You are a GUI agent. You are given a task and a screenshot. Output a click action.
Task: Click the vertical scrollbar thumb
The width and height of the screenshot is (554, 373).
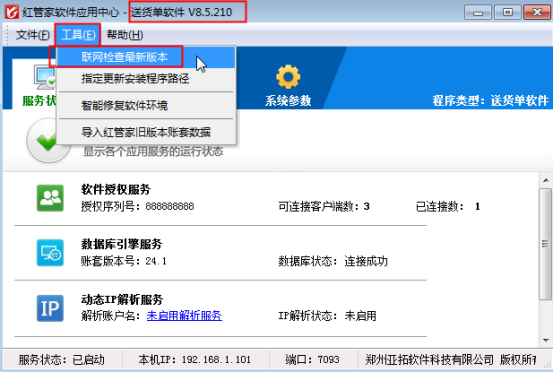546,244
